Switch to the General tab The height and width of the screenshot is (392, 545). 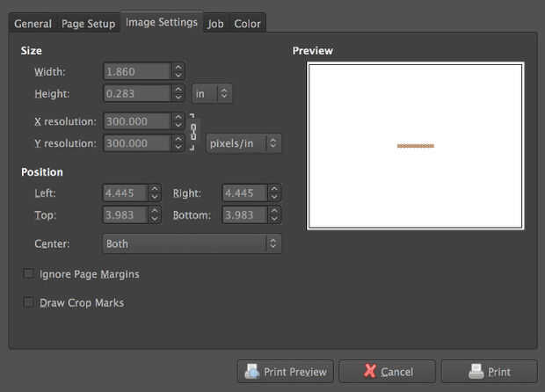pos(33,24)
